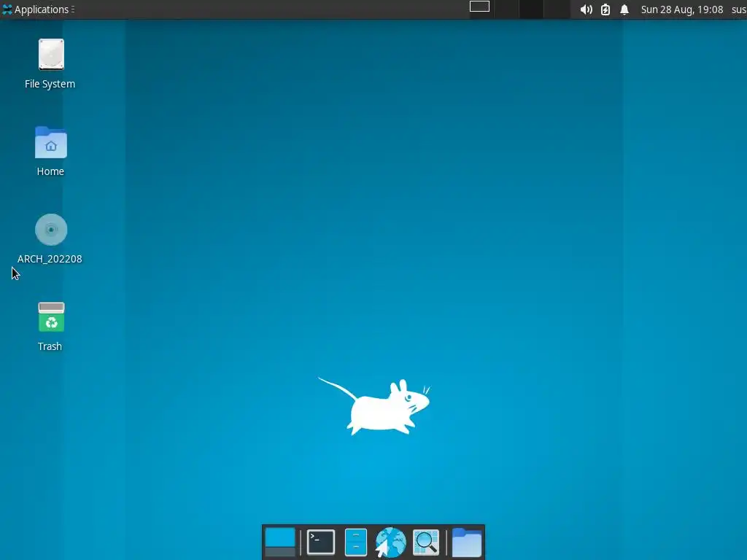
Task: Open the File Manager cabinet icon in dock
Action: (356, 542)
